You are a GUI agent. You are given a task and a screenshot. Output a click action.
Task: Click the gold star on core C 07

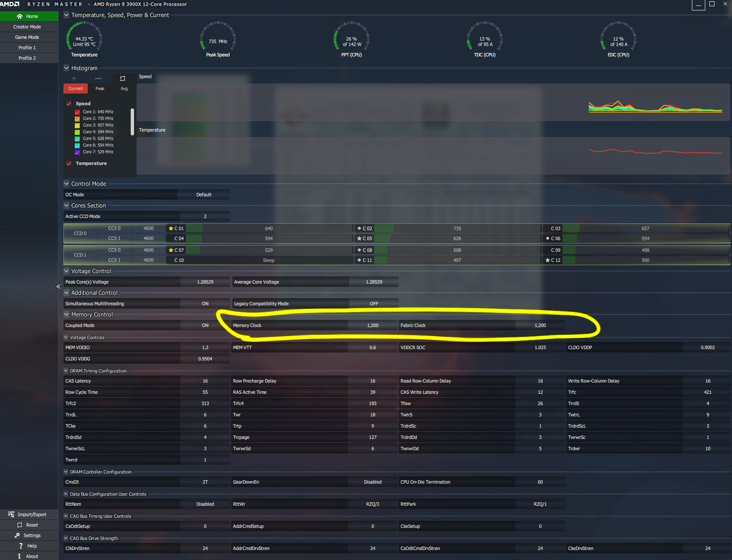171,250
